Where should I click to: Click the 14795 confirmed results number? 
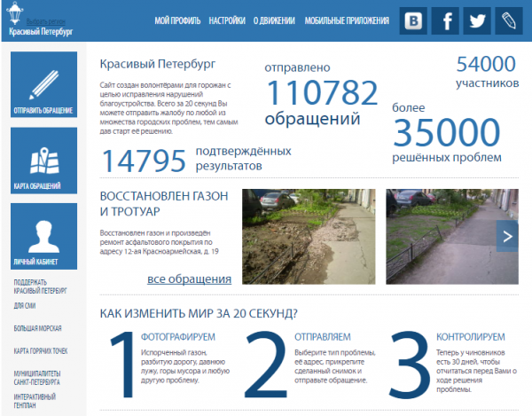point(144,161)
